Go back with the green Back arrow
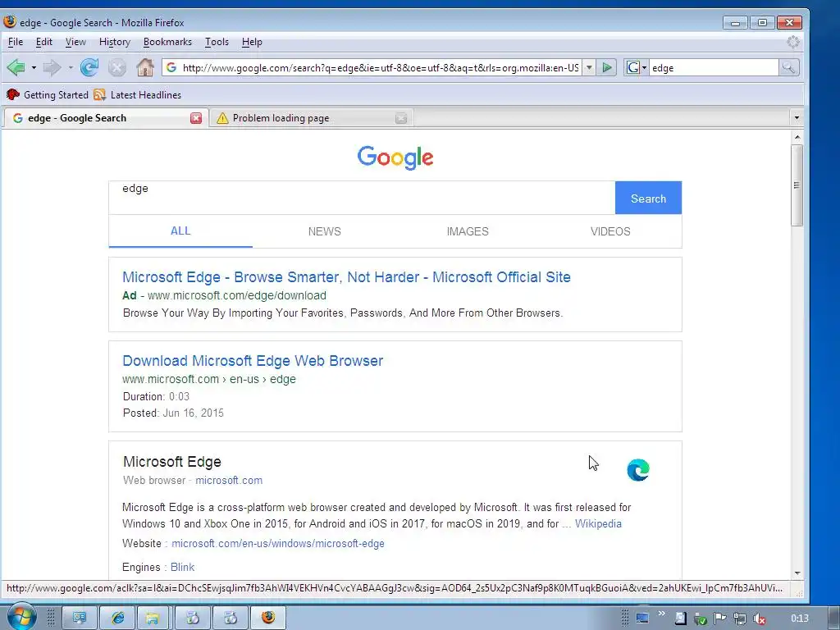This screenshot has width=840, height=630. [16, 67]
